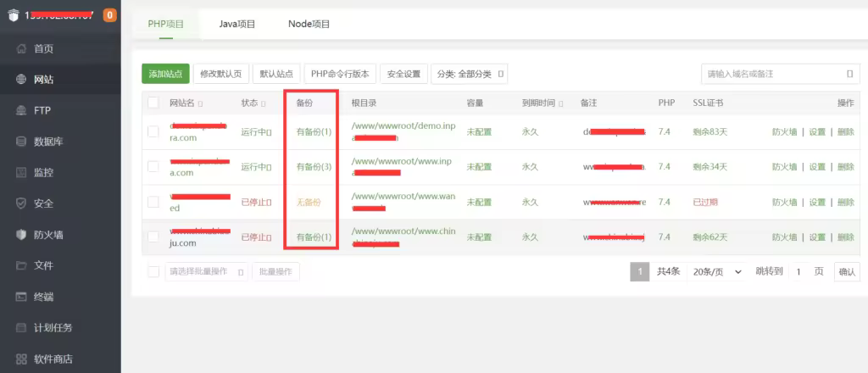Image resolution: width=868 pixels, height=373 pixels.
Task: Click the panel logo icon at top-left
Action: 14,15
